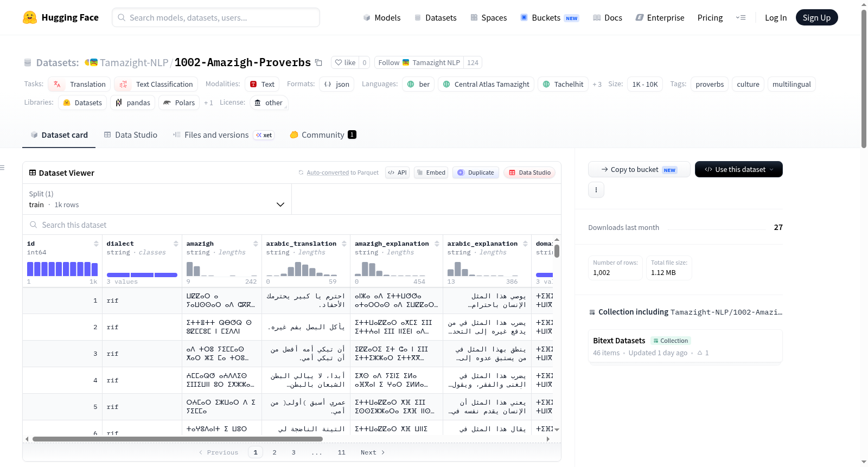Switch to the Dataset card tab
868x467 pixels.
click(59, 135)
